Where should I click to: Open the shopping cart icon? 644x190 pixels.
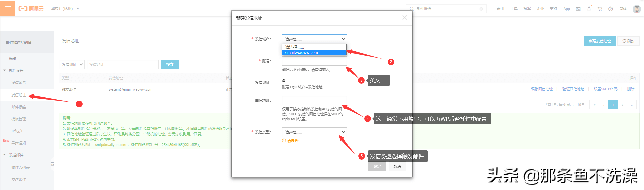(600, 9)
